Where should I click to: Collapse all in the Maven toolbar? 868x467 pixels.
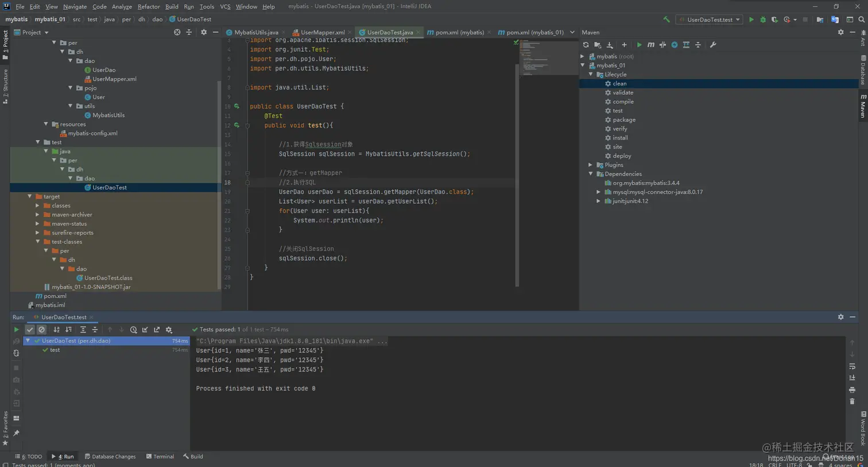698,45
